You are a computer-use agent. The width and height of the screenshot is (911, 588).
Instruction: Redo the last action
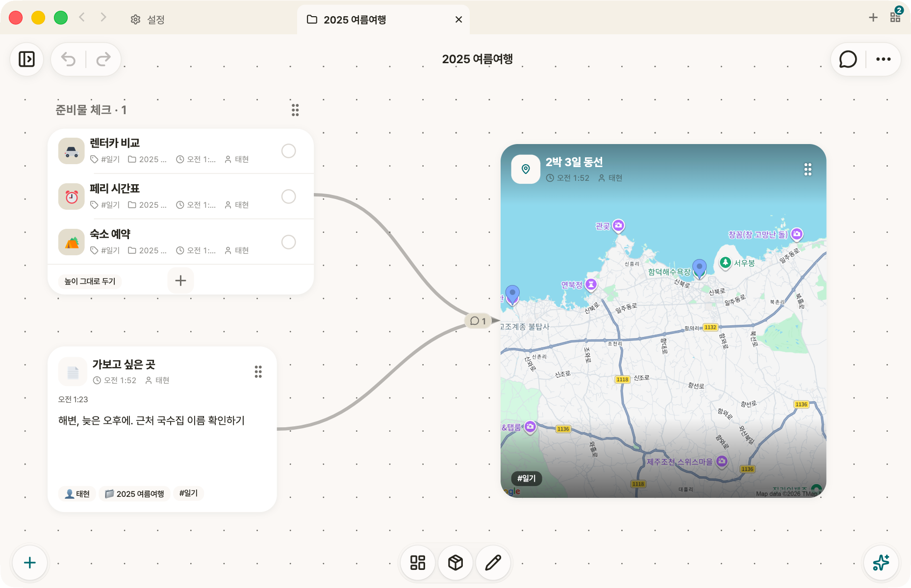pos(103,59)
